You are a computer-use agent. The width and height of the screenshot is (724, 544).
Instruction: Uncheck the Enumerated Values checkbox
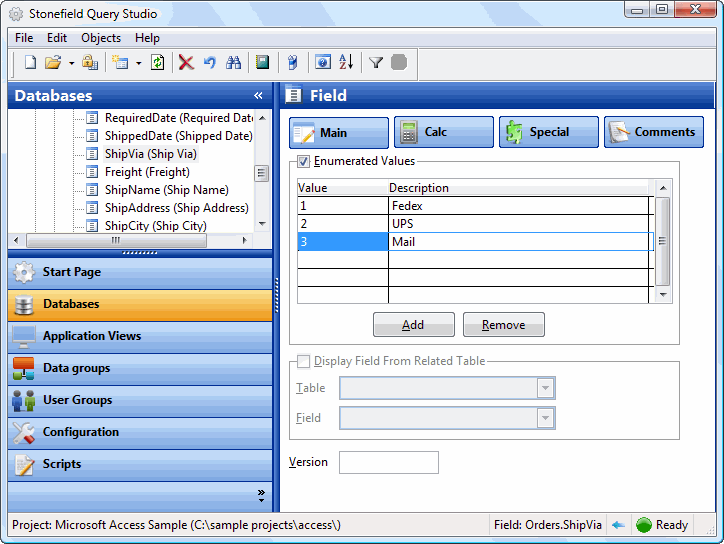pos(304,161)
